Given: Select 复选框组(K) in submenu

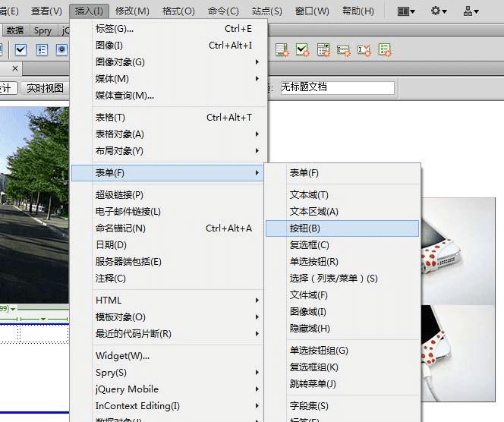Looking at the screenshot, I should (342, 367).
